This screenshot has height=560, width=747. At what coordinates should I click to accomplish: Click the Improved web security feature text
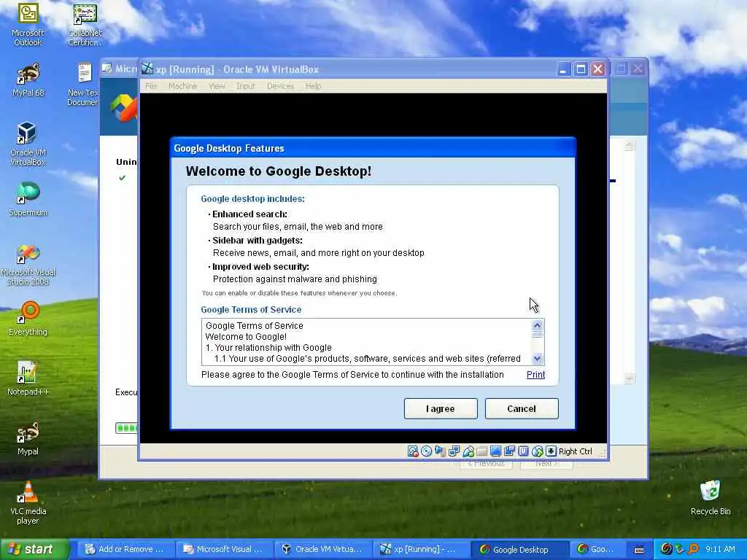point(260,267)
